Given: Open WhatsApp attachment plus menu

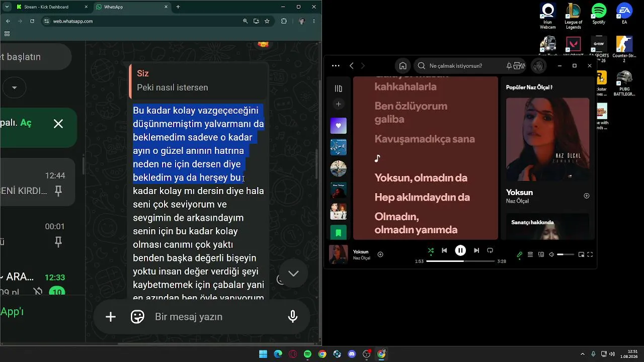Looking at the screenshot, I should point(111,317).
